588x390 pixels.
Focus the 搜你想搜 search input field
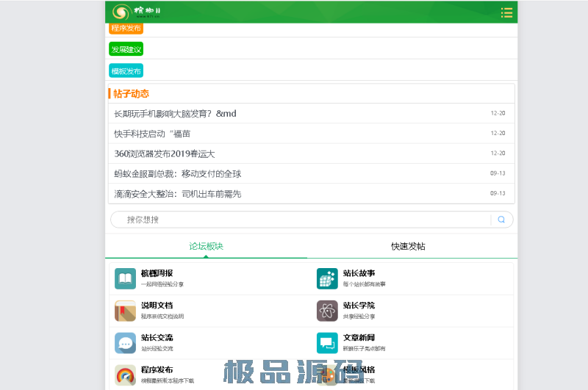301,220
